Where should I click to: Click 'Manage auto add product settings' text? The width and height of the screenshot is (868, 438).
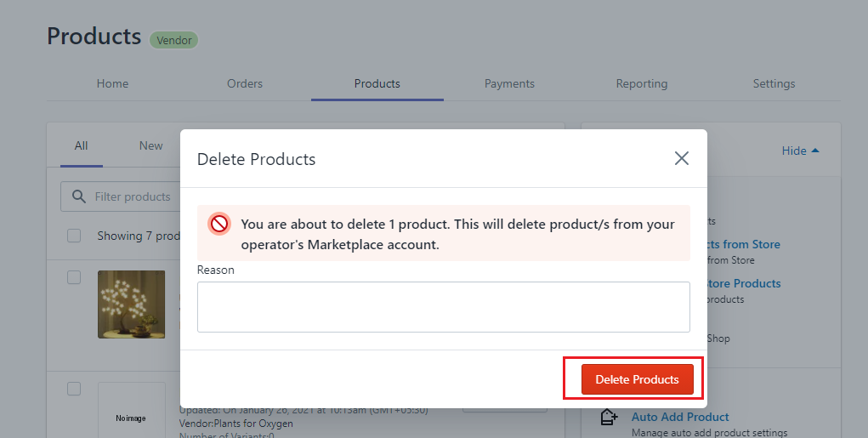pyautogui.click(x=710, y=432)
